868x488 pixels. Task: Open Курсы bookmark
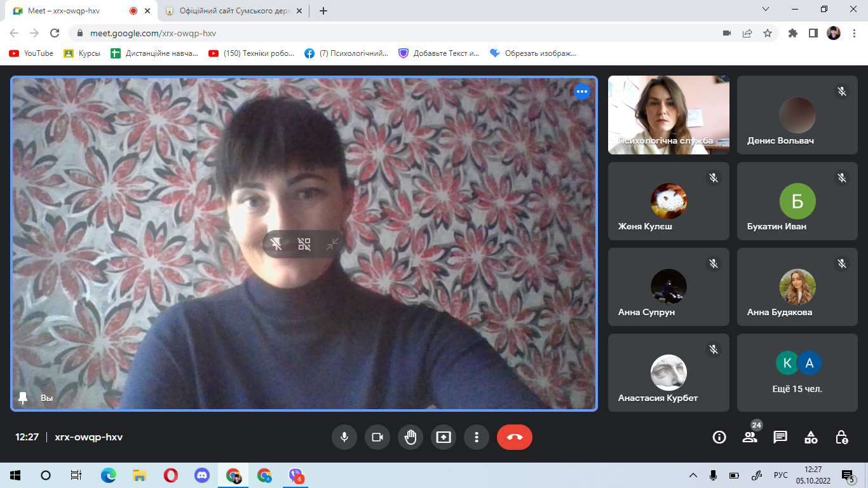[82, 53]
